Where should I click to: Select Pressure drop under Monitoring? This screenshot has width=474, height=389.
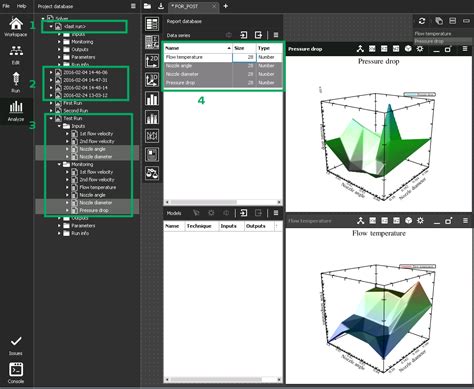pos(94,210)
